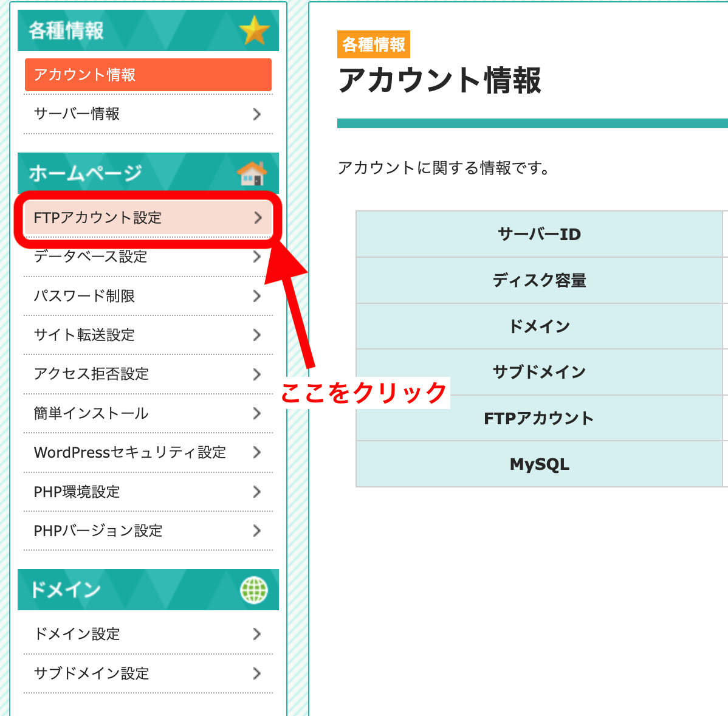Click the FTPアカウント table row
This screenshot has width=728, height=716.
click(539, 418)
